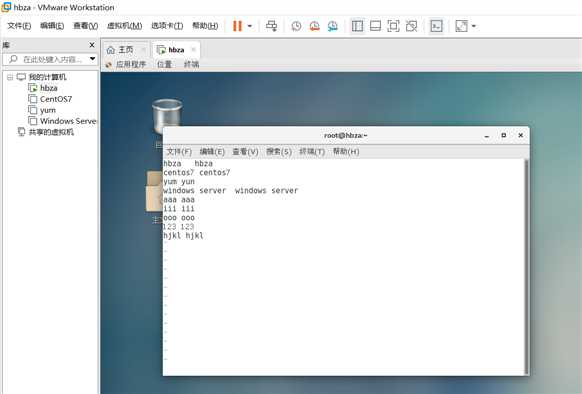
Task: Open the library search dropdown arrow
Action: 92,59
